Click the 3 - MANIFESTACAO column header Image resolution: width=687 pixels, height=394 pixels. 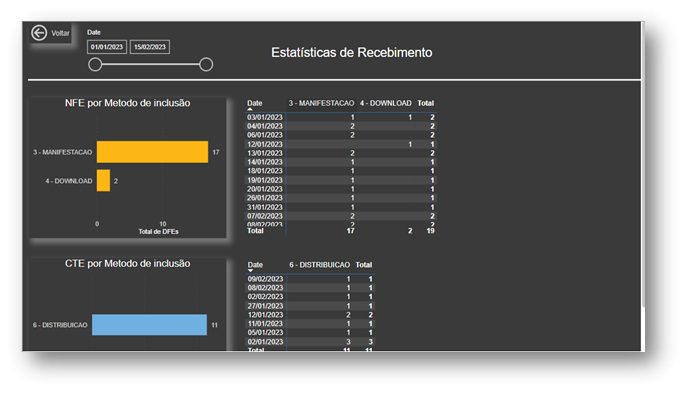(321, 103)
